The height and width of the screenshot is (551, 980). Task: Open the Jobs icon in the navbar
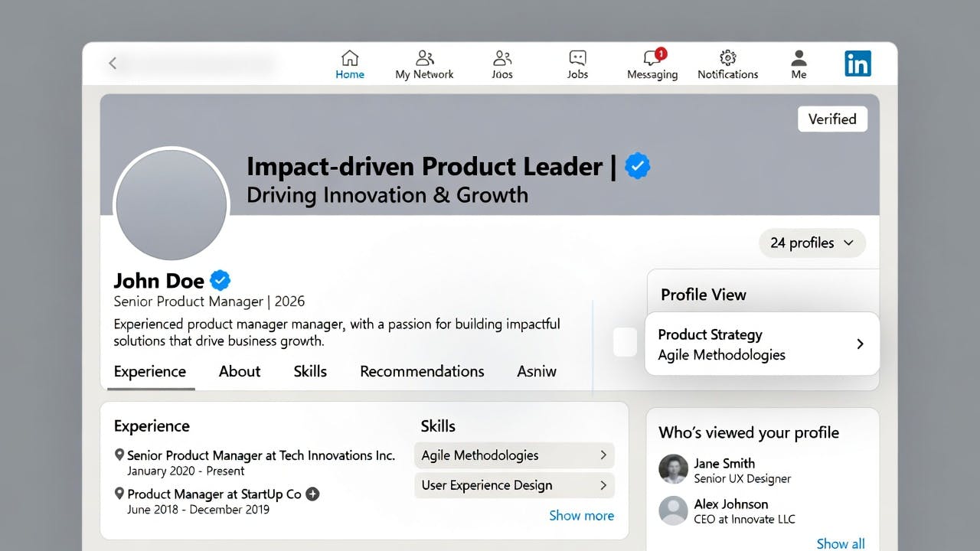click(x=577, y=57)
